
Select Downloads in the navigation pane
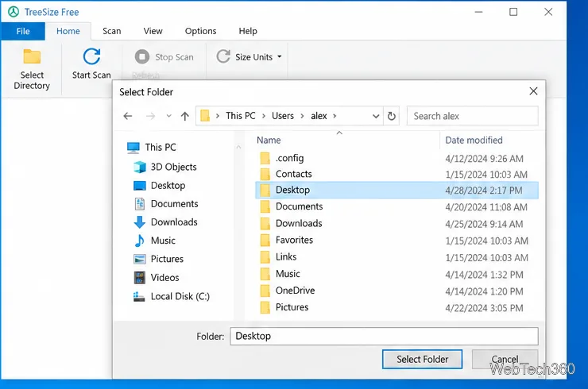165,222
